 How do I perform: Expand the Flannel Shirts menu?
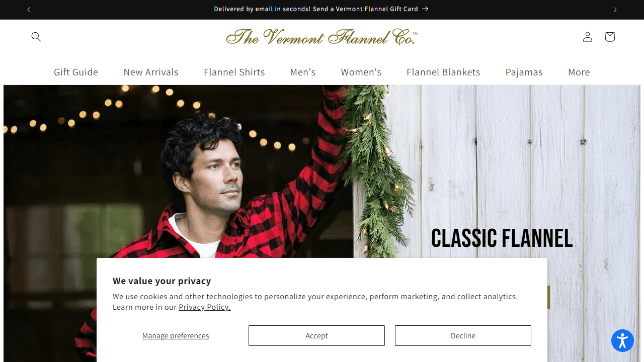point(234,72)
